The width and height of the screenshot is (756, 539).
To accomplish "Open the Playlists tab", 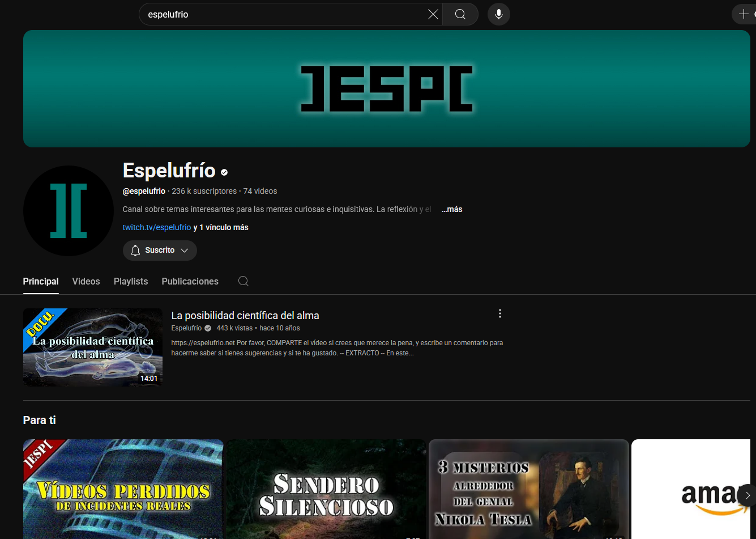I will pyautogui.click(x=131, y=281).
